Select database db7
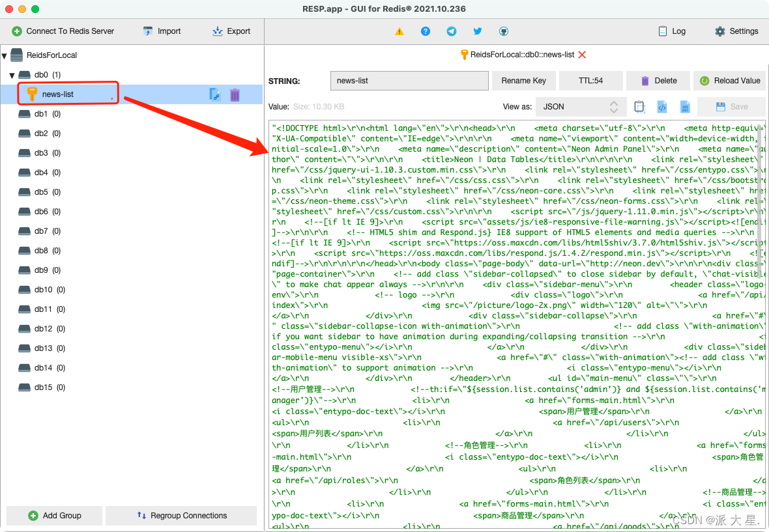769x532 pixels. point(47,231)
